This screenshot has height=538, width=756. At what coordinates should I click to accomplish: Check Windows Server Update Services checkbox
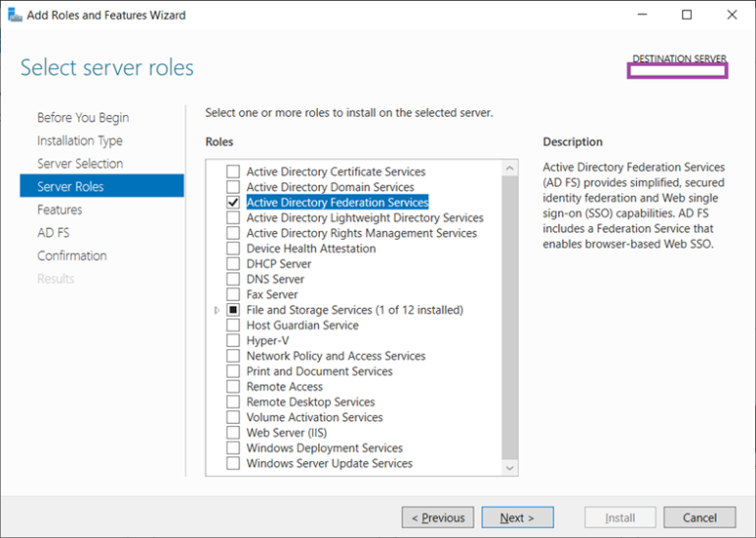[233, 463]
